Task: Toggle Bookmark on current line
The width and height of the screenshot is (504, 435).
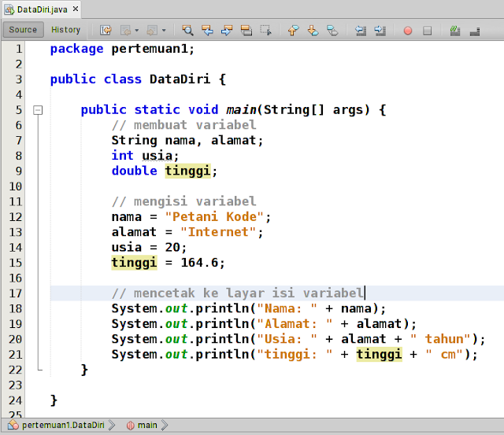Action: tap(332, 30)
